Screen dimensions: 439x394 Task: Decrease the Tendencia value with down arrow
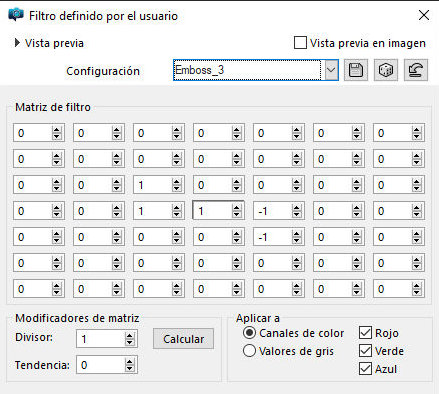130,368
